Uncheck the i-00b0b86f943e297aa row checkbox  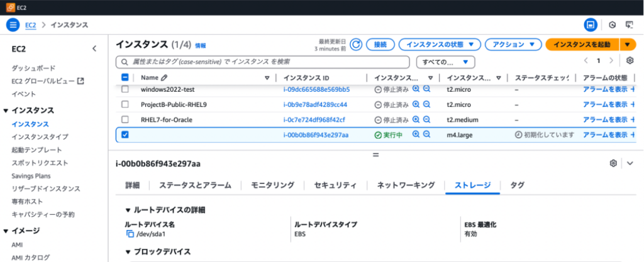(125, 134)
